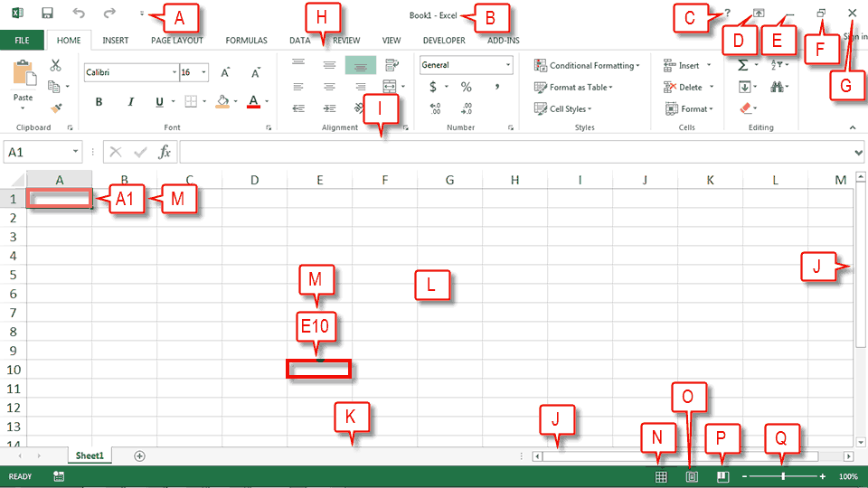Increase indent in Alignment group
868x488 pixels.
tap(329, 108)
